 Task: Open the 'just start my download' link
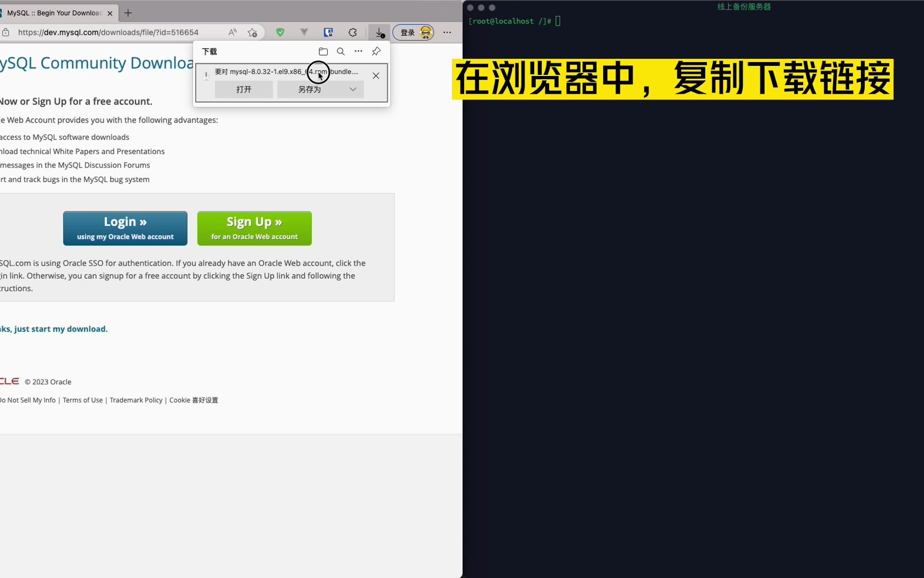53,329
